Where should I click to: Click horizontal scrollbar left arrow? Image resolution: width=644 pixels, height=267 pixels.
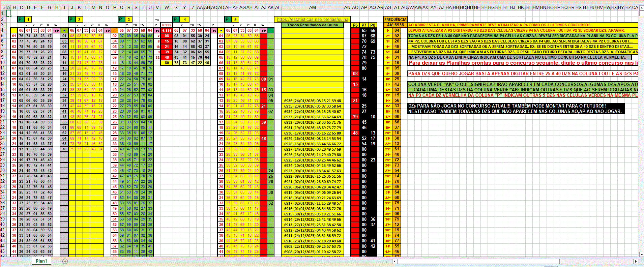click(x=395, y=261)
